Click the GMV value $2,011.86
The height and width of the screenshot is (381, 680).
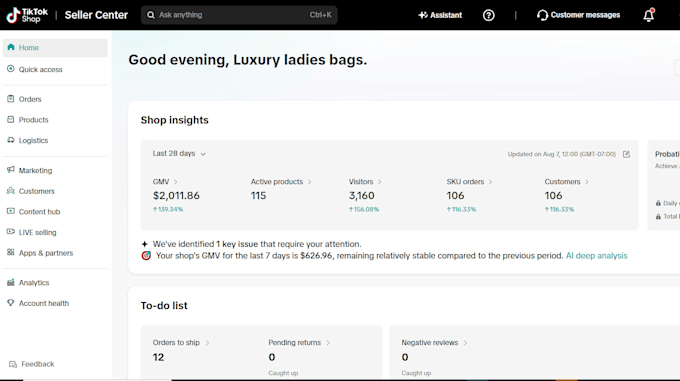click(x=176, y=196)
